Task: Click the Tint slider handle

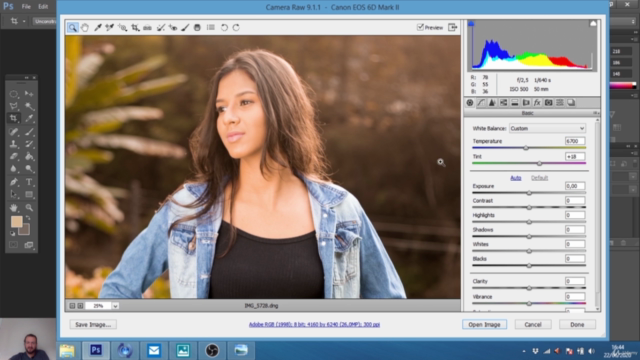Action: pos(539,163)
